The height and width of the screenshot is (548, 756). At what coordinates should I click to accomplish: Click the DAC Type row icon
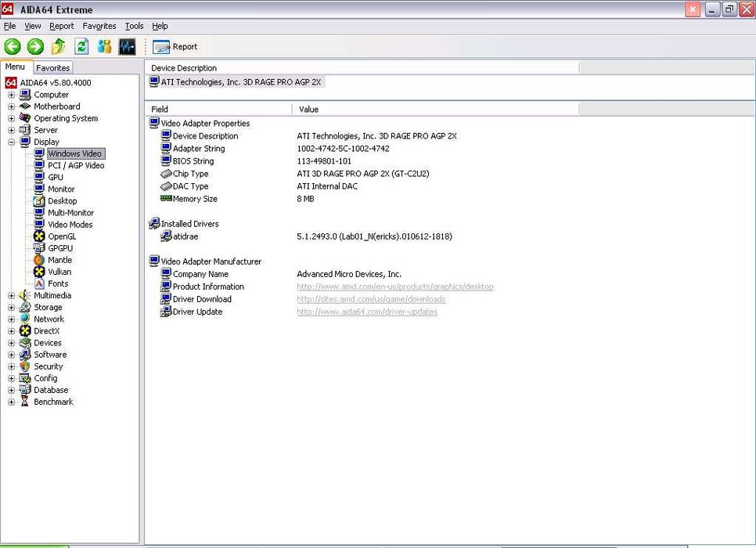point(166,186)
